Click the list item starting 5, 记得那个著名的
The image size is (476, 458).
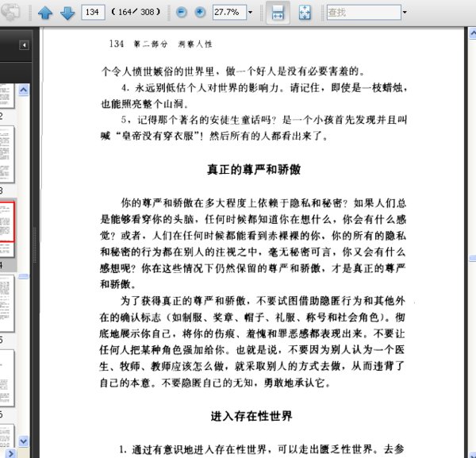254,128
